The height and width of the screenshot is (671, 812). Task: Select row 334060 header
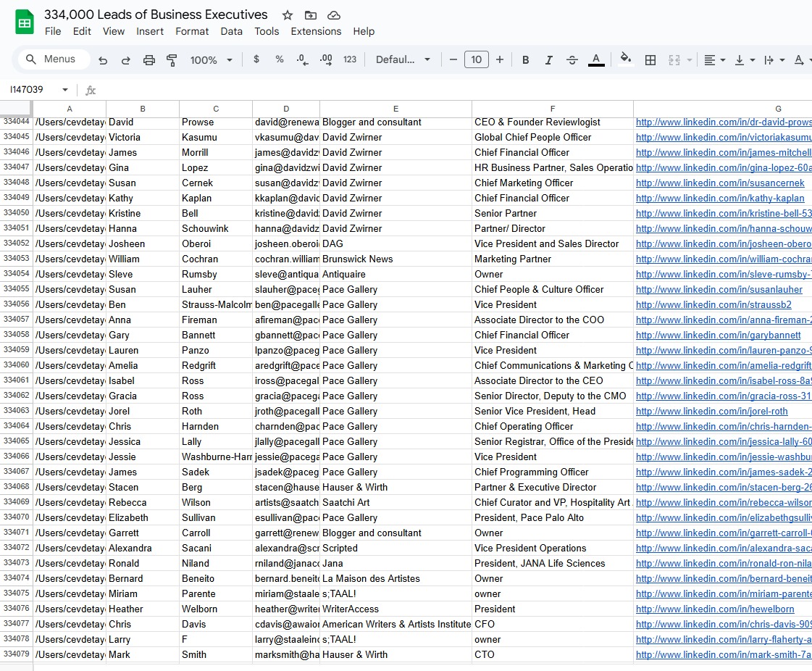(x=17, y=365)
